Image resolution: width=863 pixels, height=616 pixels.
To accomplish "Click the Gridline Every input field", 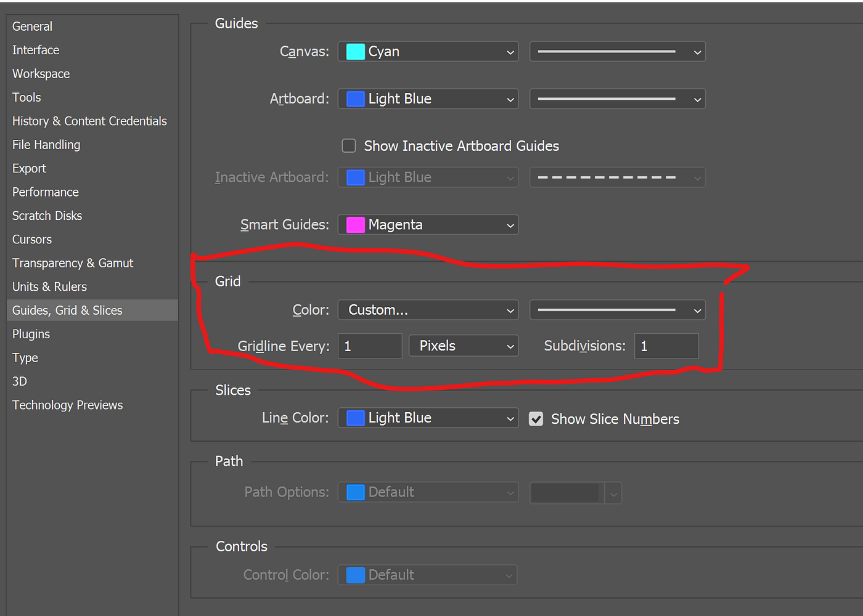I will 370,346.
